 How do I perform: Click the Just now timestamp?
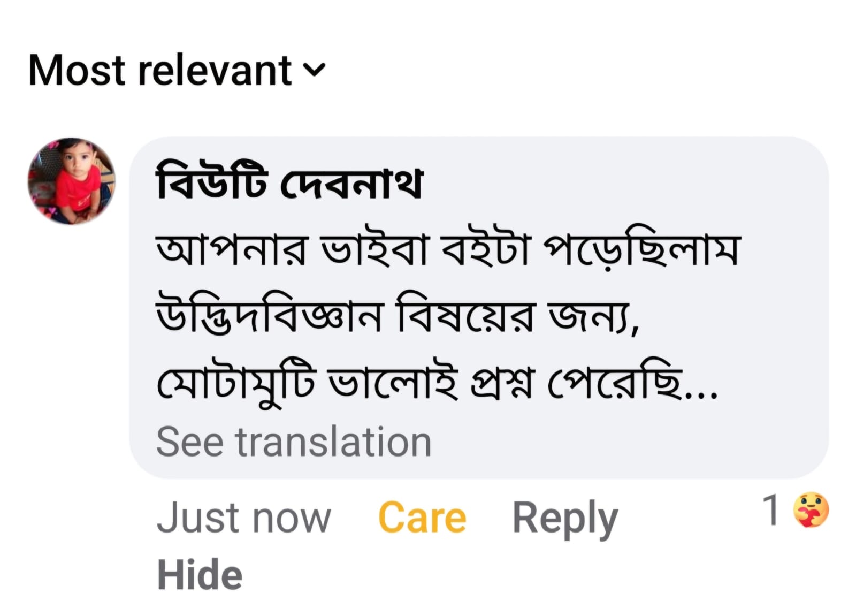click(x=244, y=518)
